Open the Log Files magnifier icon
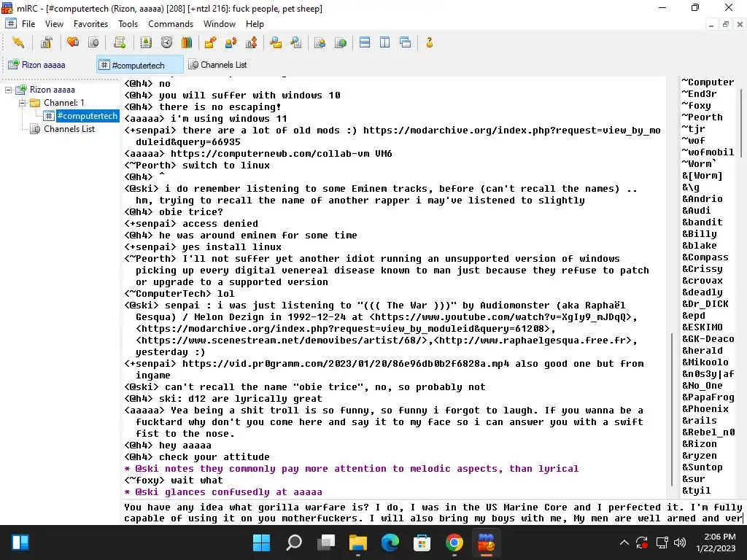This screenshot has width=747, height=560. (x=296, y=43)
